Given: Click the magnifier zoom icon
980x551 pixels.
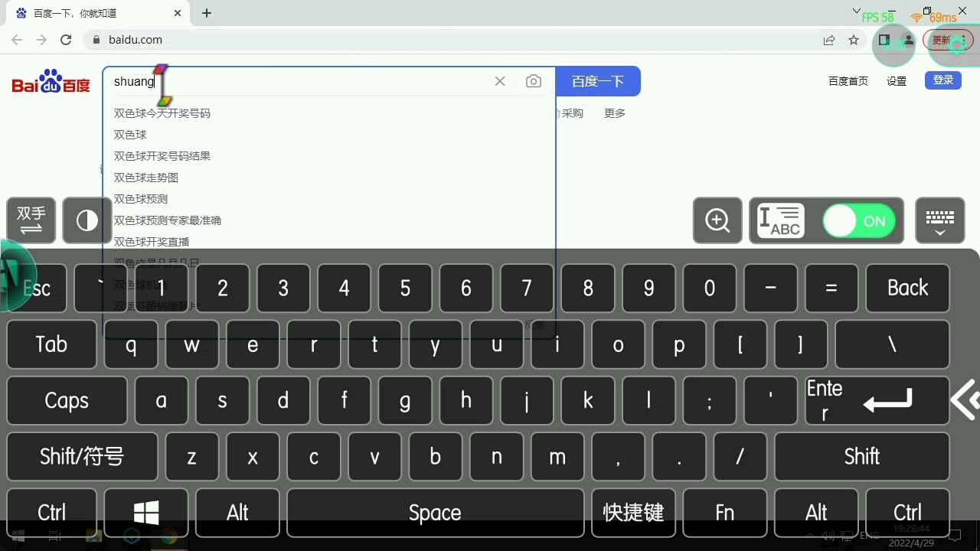Looking at the screenshot, I should point(717,220).
